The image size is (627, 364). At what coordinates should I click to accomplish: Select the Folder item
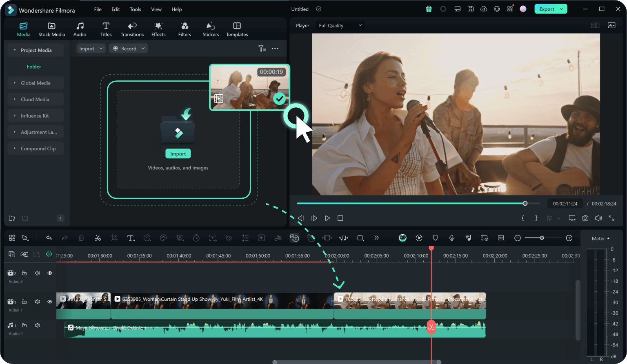(x=34, y=67)
